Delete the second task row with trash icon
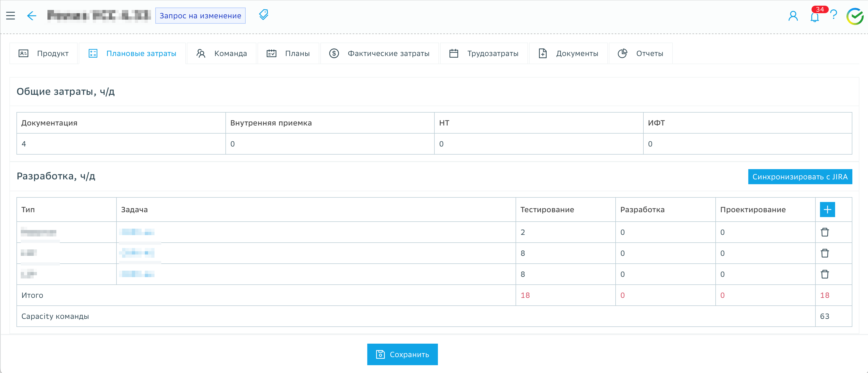Viewport: 868px width, 373px height. tap(825, 253)
